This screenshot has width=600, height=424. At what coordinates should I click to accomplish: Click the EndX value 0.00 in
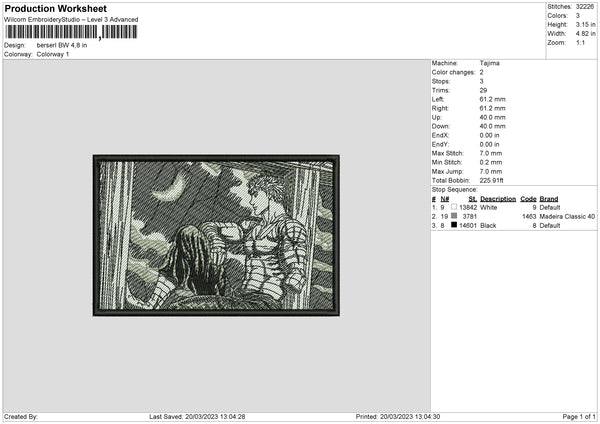489,135
